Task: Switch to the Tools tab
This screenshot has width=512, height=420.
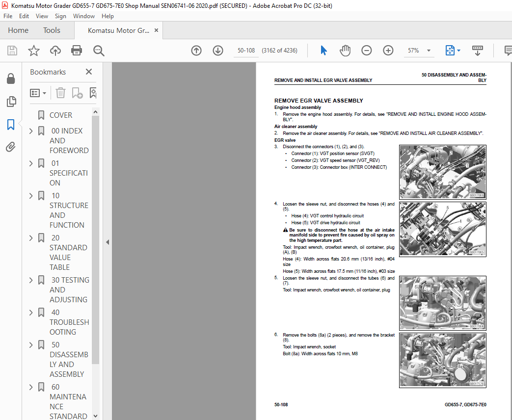Action: click(52, 30)
